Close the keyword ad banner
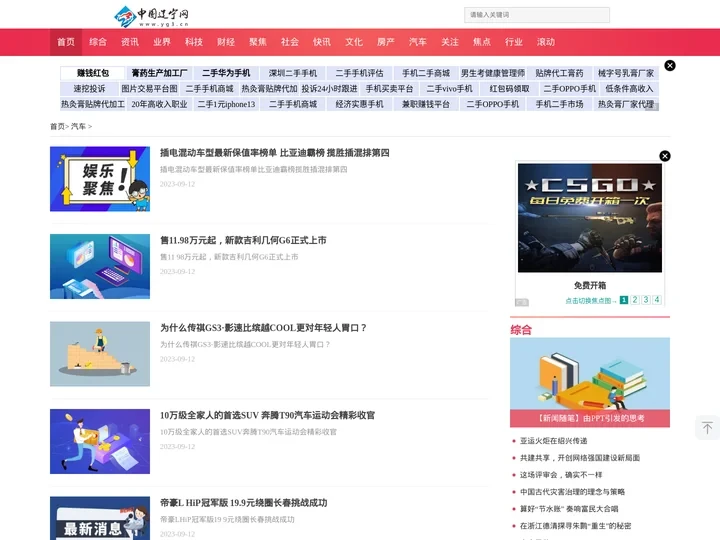This screenshot has width=720, height=540. pos(670,66)
